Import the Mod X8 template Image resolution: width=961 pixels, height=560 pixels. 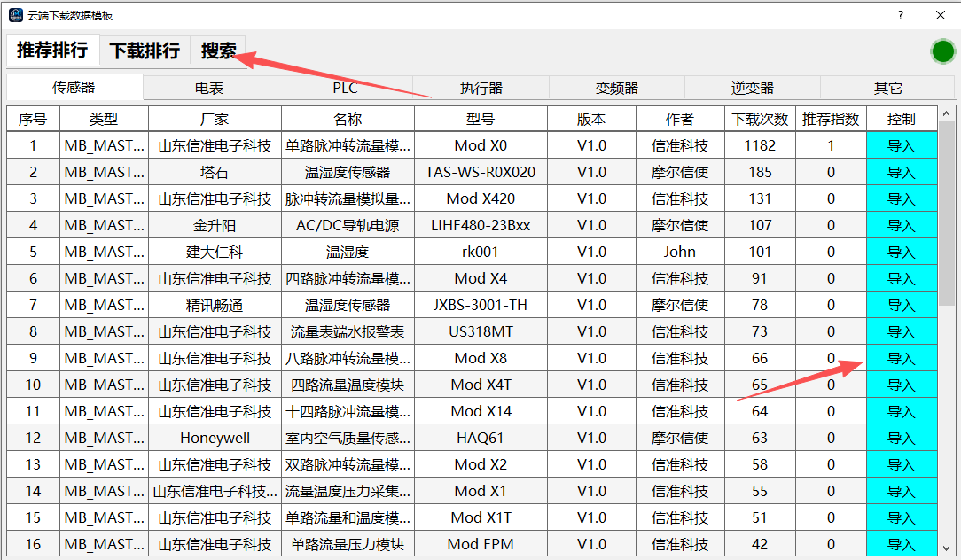(902, 359)
